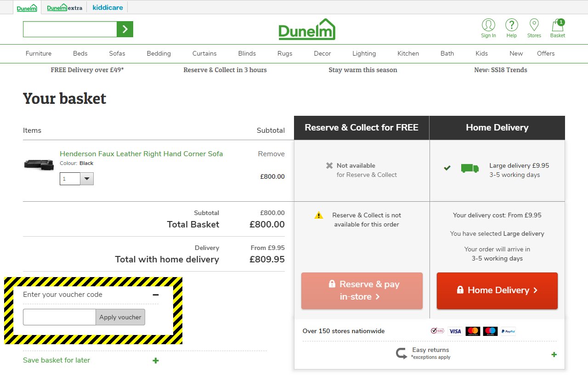588x386 pixels.
Task: Click the MasterCard payment icon
Action: coord(473,331)
